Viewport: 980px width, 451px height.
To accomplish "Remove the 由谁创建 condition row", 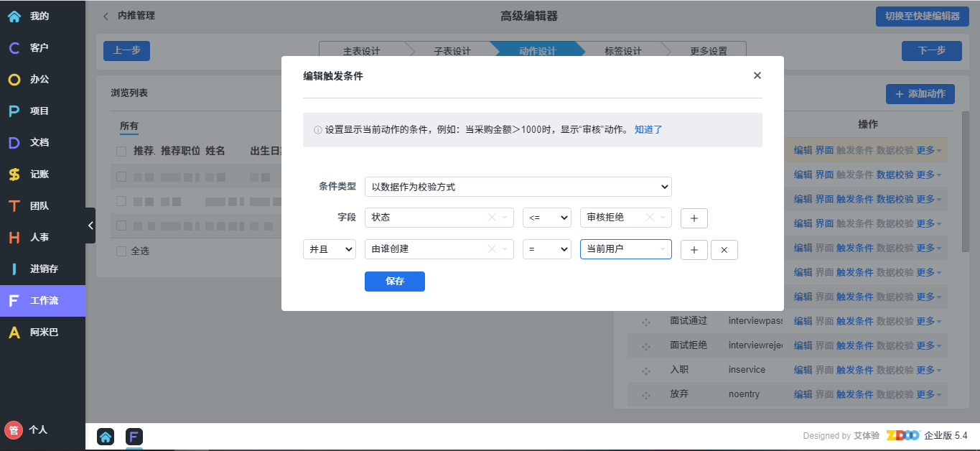I will [724, 250].
